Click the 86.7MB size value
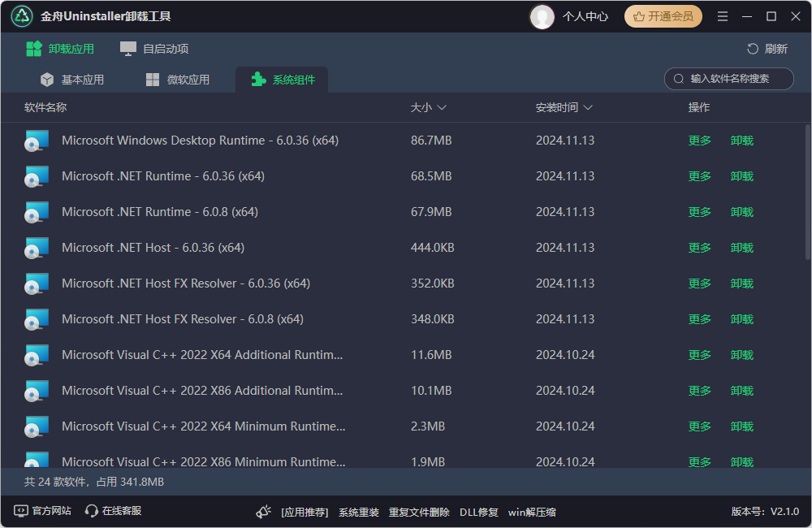 pyautogui.click(x=431, y=141)
